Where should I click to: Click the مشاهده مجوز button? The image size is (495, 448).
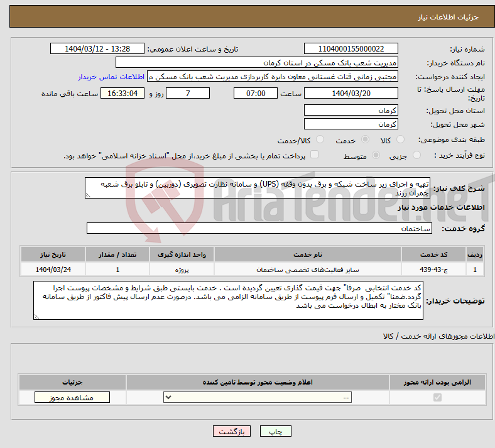(x=72, y=397)
